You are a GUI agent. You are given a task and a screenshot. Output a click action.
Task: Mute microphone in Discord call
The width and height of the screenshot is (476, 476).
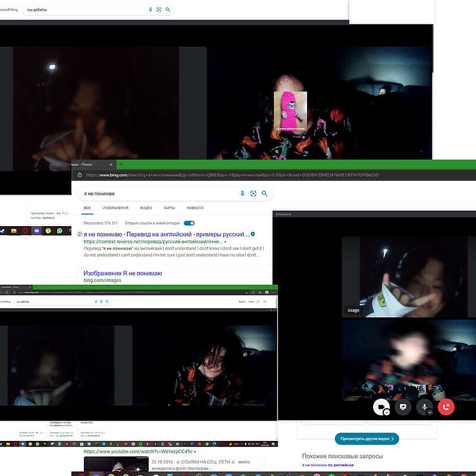pos(424,407)
